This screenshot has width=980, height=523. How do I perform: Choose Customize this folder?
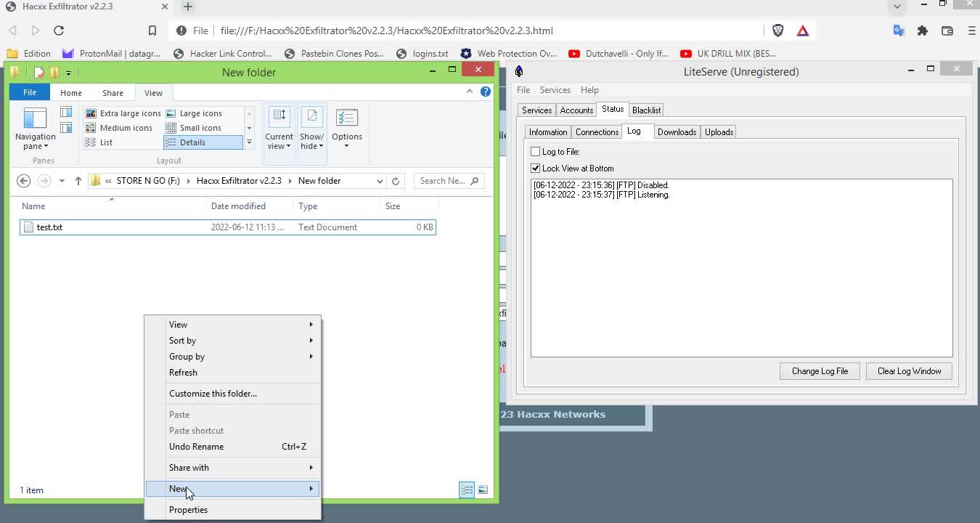[233, 394]
